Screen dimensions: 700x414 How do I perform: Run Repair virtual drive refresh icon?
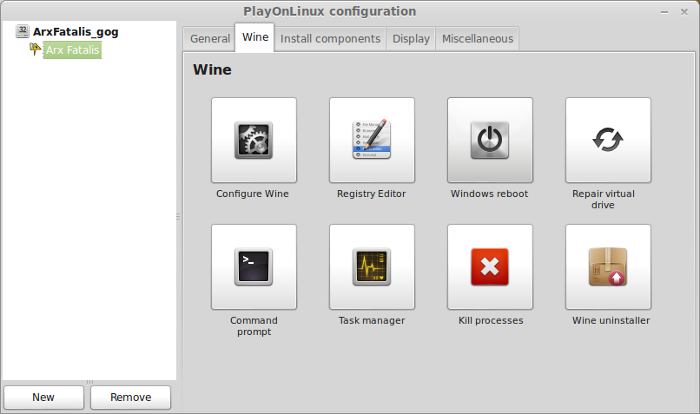608,140
